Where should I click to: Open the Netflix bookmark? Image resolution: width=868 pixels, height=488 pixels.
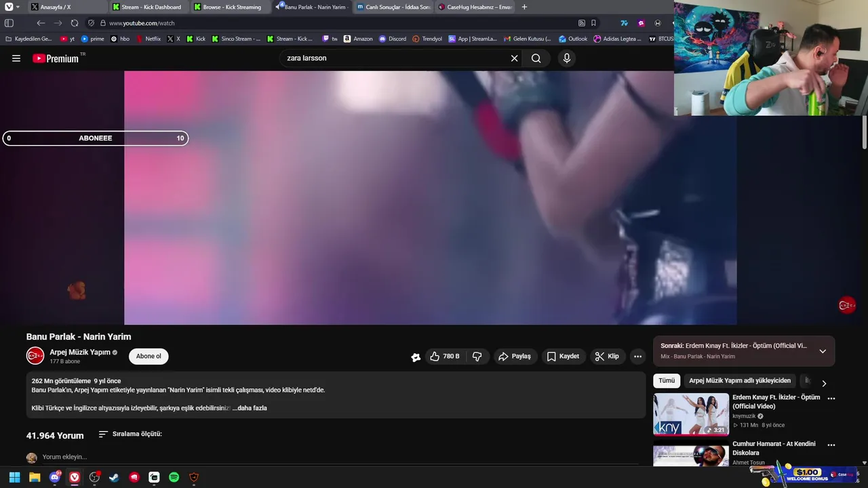click(x=148, y=39)
